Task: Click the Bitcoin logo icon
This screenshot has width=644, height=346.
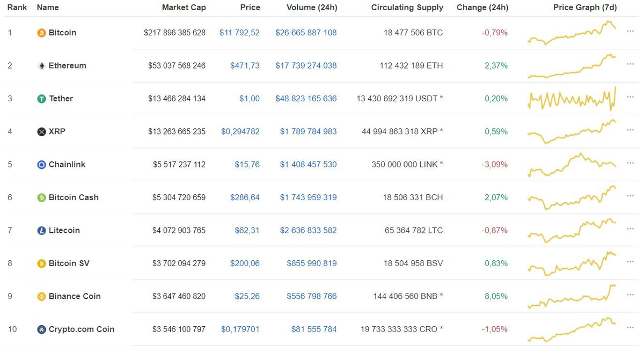Action: click(x=41, y=33)
